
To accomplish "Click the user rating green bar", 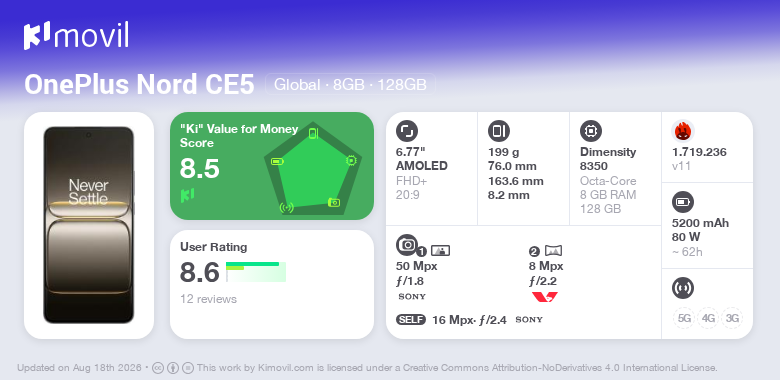I will point(256,272).
